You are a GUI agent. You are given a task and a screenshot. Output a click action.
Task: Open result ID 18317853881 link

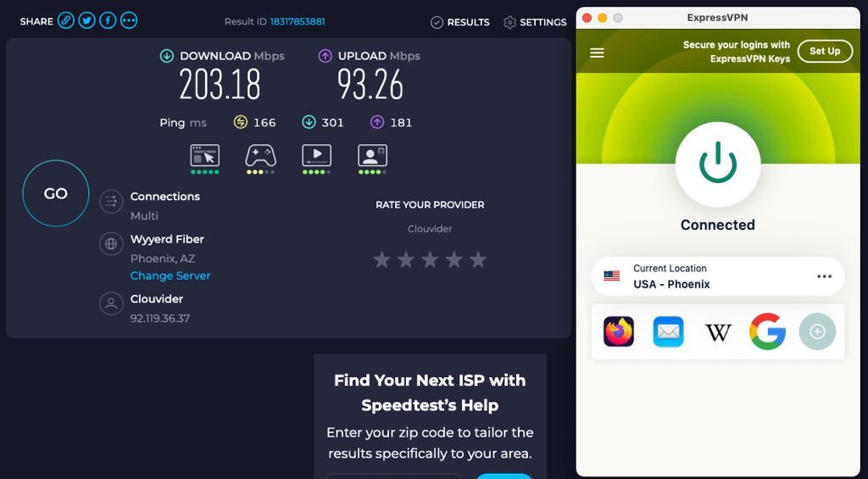298,21
